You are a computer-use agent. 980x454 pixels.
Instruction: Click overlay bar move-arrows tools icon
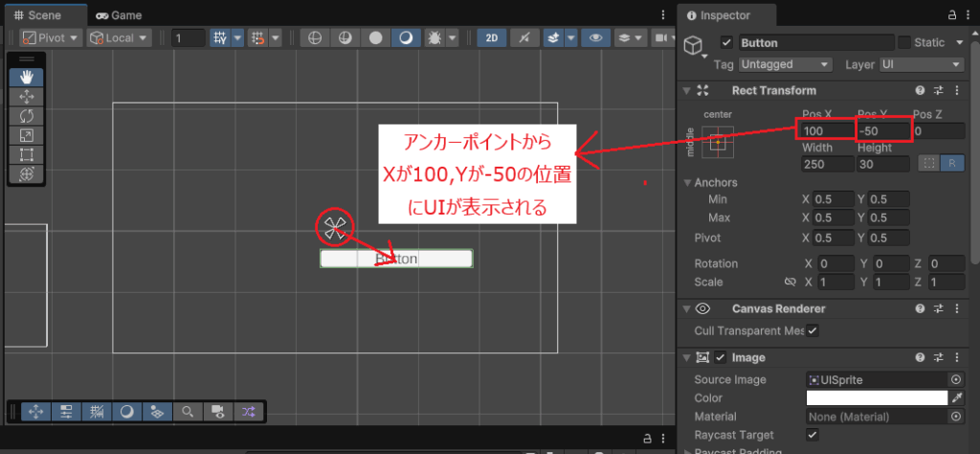[36, 412]
